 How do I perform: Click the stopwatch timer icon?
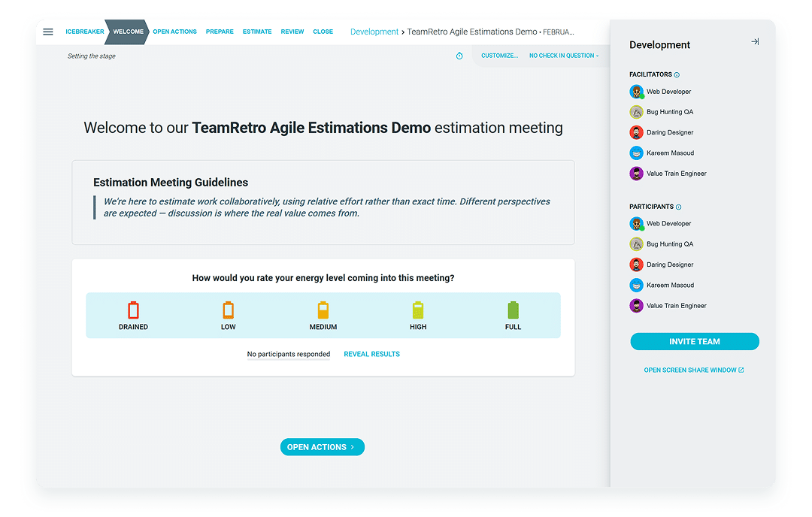tap(459, 56)
